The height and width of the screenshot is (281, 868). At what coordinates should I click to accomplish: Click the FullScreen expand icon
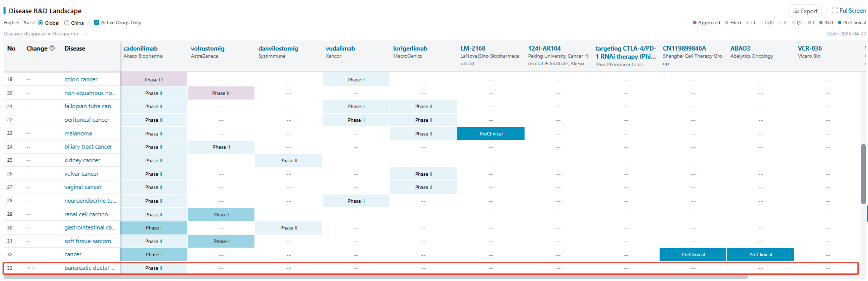[835, 11]
